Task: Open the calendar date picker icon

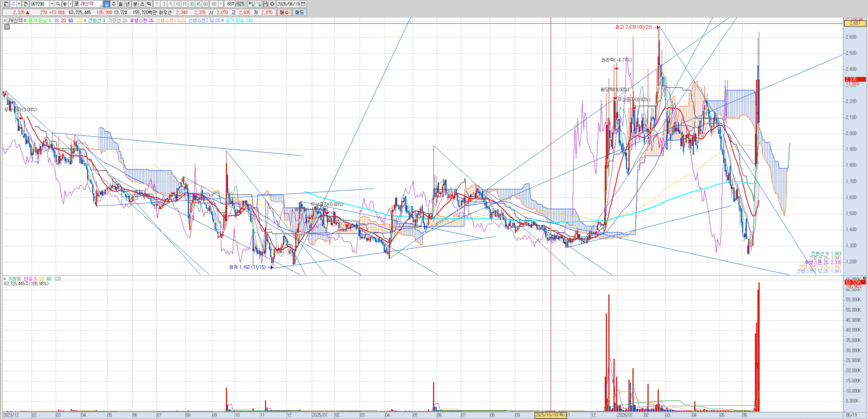Action: (x=303, y=4)
